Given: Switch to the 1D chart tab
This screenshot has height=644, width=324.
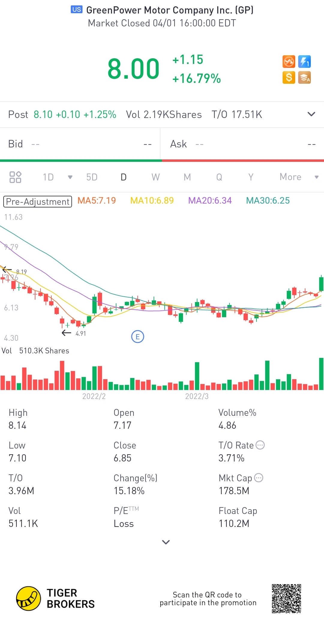Looking at the screenshot, I should tap(48, 177).
